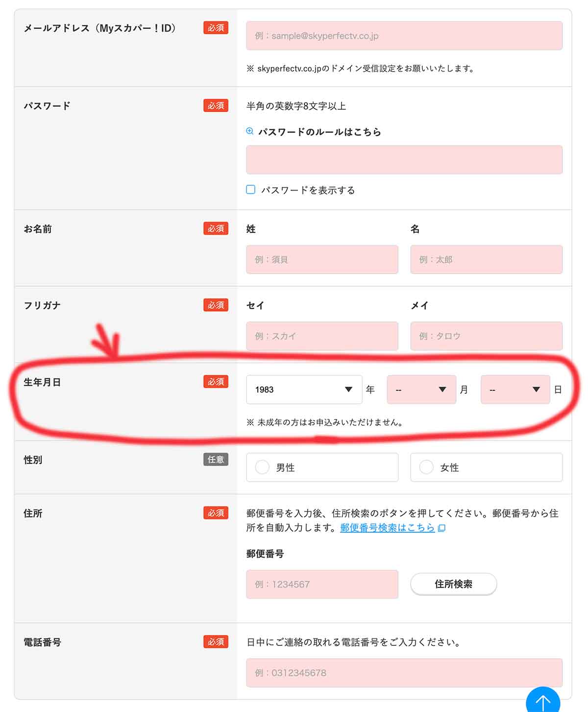Click the セイ katakana surname field
This screenshot has width=588, height=712.
[x=322, y=336]
